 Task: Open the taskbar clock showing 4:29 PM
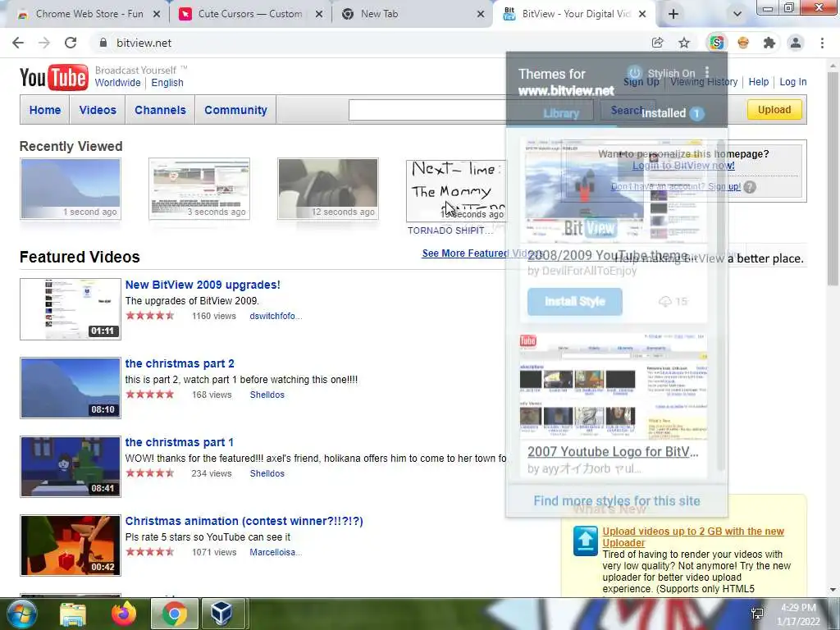click(798, 614)
